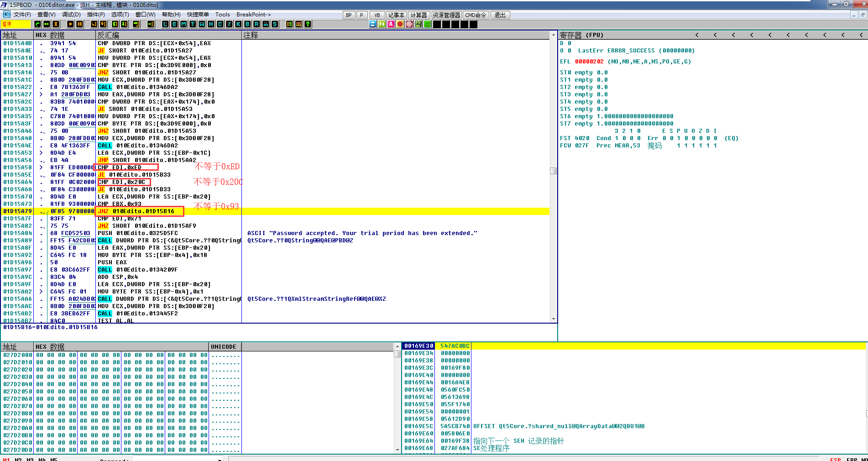
Task: Click the 退出 (Exit) button
Action: pos(500,15)
